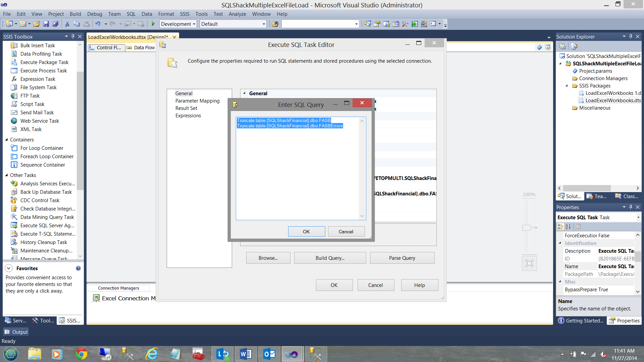Pin the SSIS Toolbox panel

[73, 37]
